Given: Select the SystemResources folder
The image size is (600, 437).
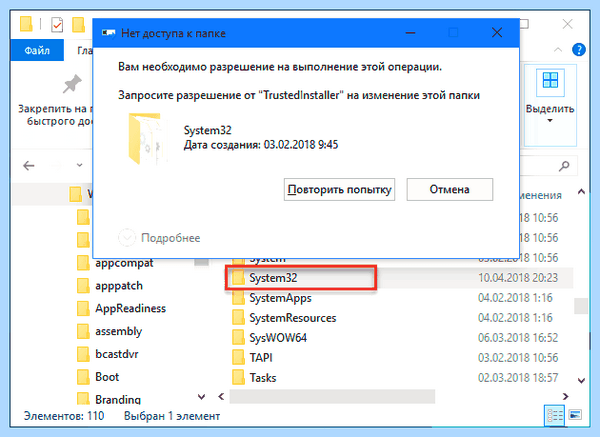Looking at the screenshot, I should click(x=293, y=318).
